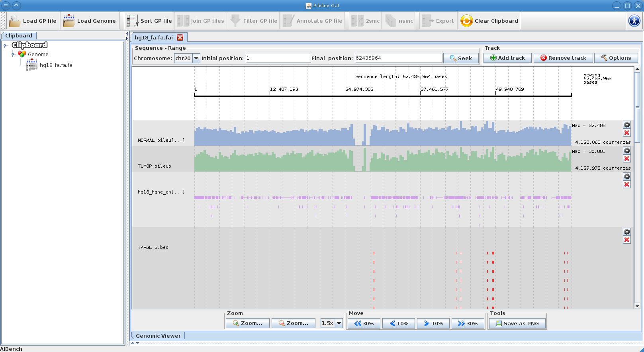Move left by 10%
Screen dimensions: 644x352
(399, 323)
